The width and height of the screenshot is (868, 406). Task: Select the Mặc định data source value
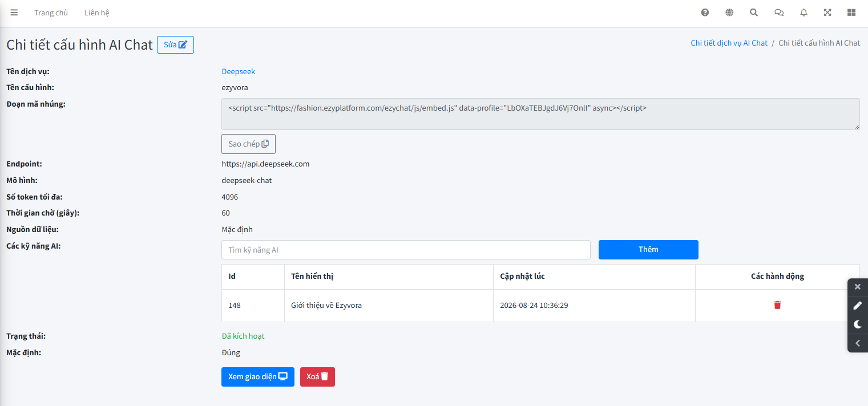point(237,229)
